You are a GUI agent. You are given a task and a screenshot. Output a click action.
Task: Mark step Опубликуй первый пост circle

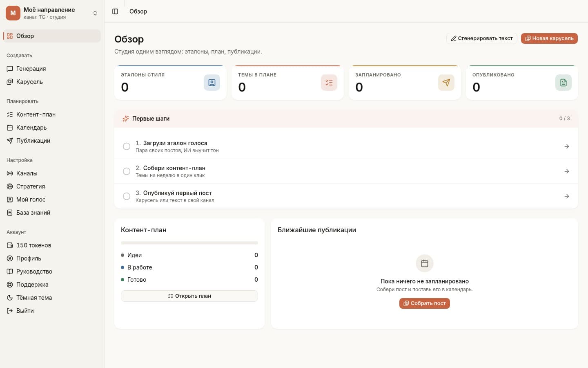click(127, 196)
